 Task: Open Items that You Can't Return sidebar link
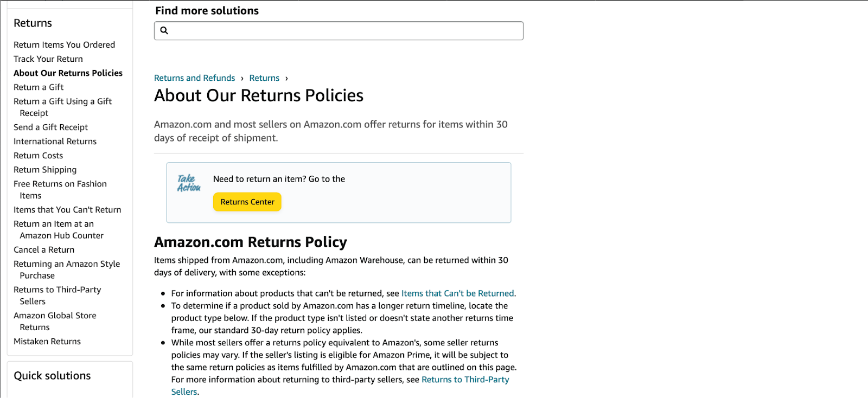pos(67,210)
